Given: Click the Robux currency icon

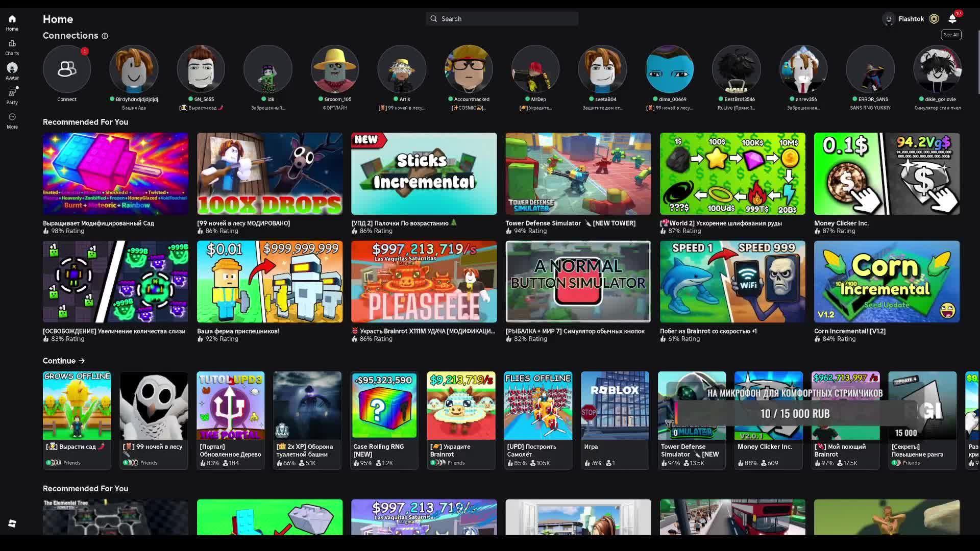Looking at the screenshot, I should 934,19.
